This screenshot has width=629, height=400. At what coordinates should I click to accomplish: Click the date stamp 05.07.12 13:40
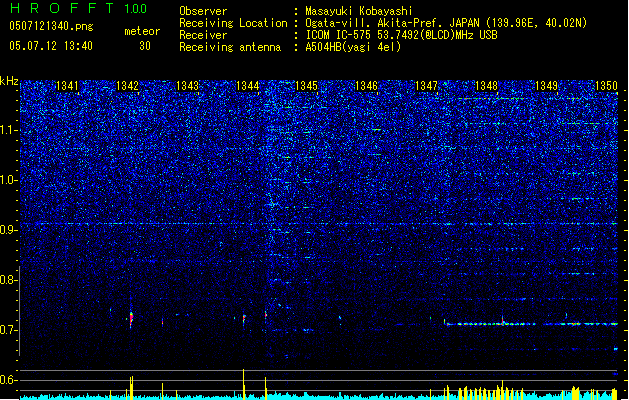[51, 46]
